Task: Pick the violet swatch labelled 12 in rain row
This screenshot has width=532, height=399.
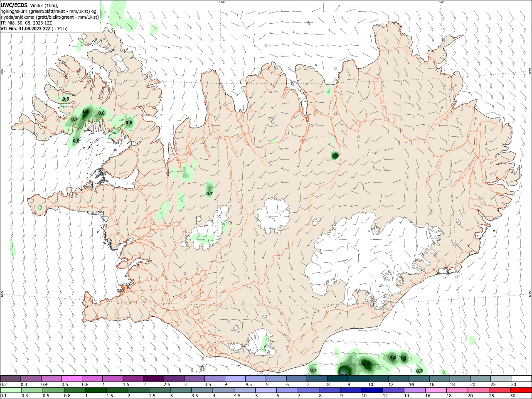Action: click(x=393, y=390)
